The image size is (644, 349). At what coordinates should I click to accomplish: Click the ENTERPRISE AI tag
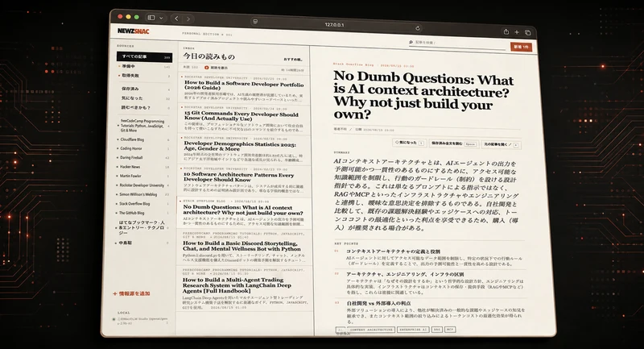[413, 330]
